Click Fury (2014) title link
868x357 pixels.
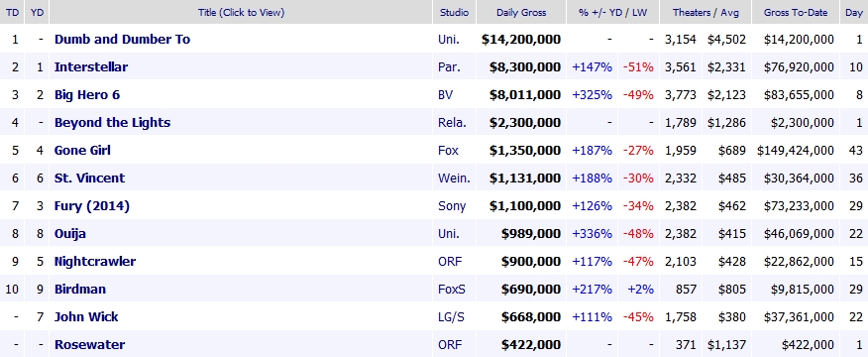point(92,205)
